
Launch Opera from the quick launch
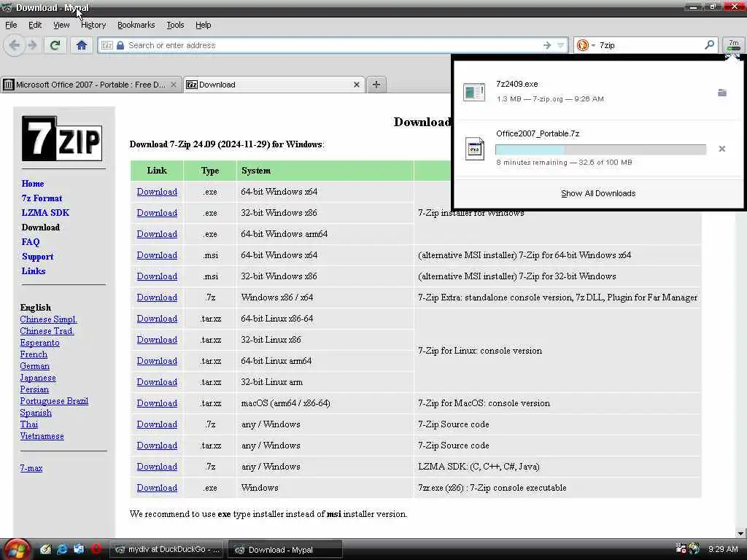pyautogui.click(x=96, y=549)
